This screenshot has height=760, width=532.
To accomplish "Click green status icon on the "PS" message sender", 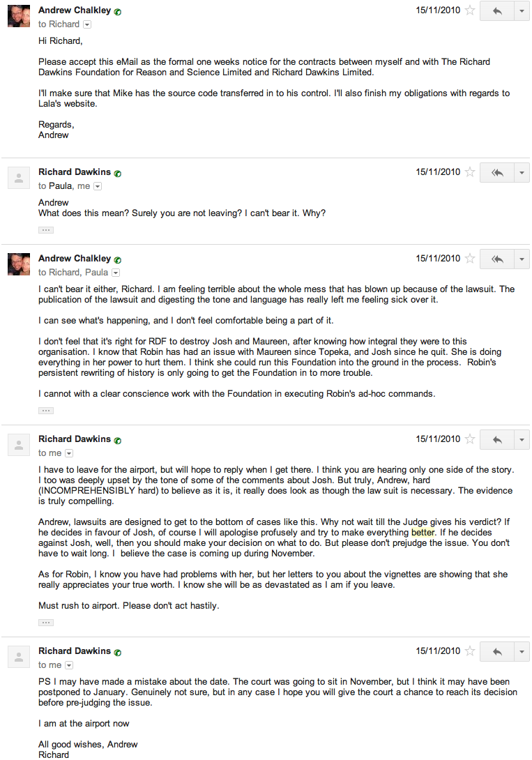I will (118, 653).
